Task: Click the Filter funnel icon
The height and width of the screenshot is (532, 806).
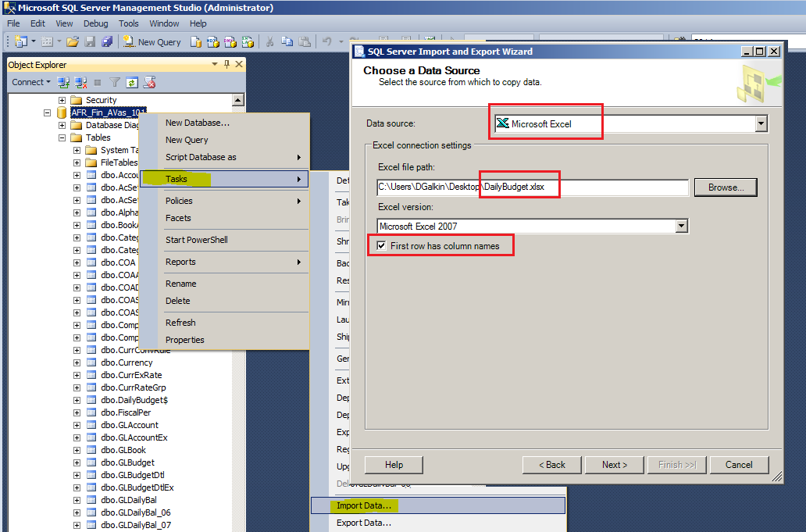Action: coord(115,82)
